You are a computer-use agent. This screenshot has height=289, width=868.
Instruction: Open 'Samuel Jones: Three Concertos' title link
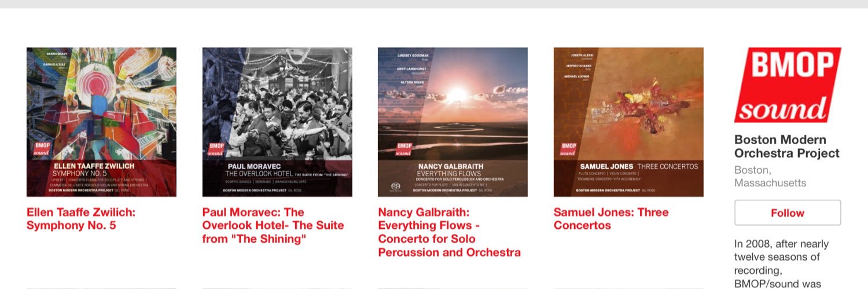[x=610, y=219]
